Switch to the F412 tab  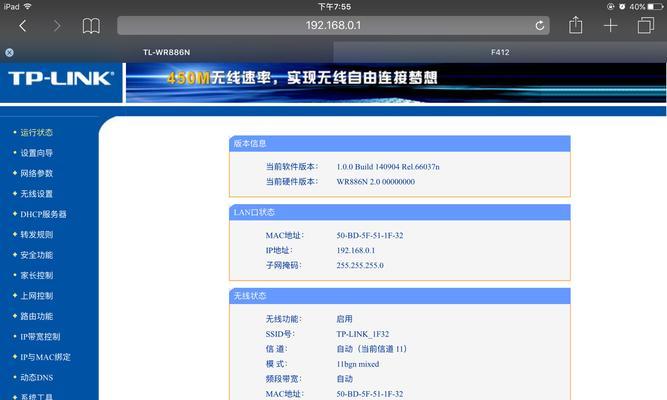coord(500,52)
